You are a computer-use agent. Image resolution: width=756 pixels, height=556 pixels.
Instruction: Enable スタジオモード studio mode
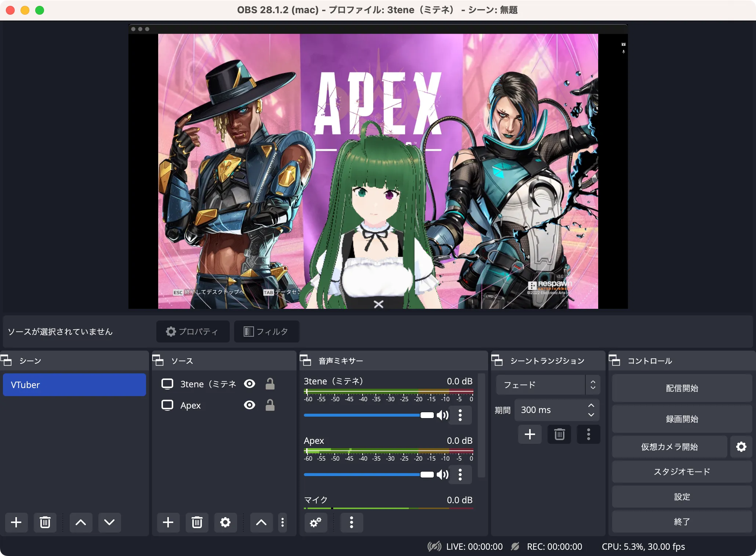click(x=682, y=472)
